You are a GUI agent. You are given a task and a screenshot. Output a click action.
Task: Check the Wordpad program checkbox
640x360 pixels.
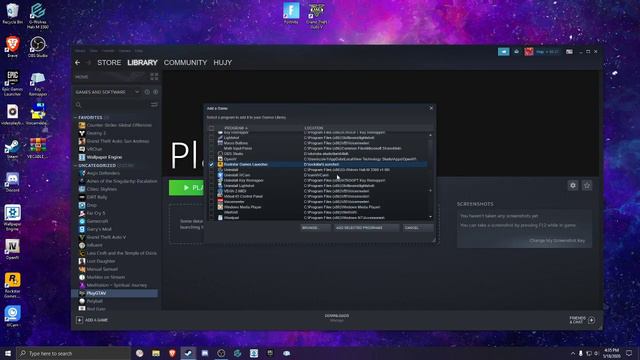click(211, 218)
